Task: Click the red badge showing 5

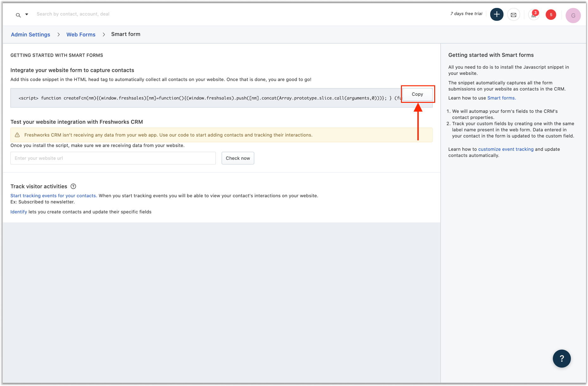Action: (551, 15)
